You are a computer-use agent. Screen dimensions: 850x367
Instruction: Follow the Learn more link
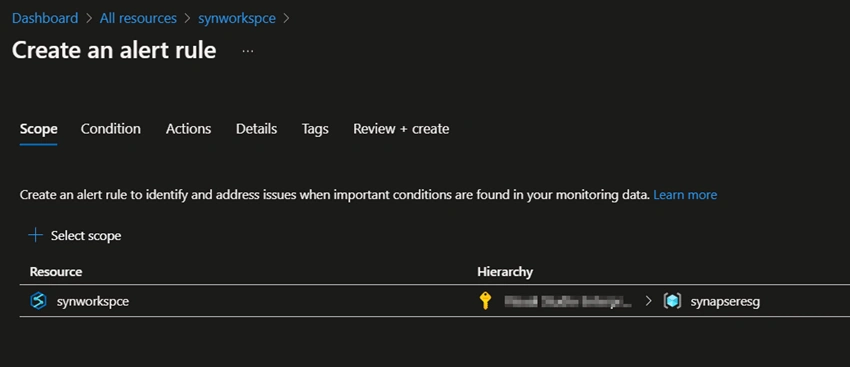[x=685, y=195]
